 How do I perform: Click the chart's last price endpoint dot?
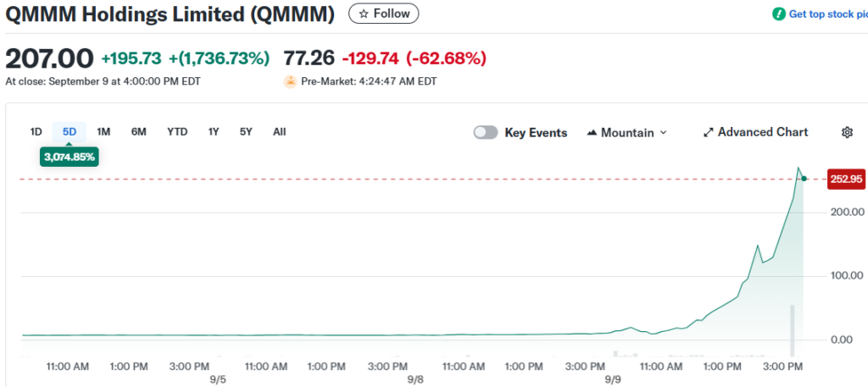[x=804, y=179]
